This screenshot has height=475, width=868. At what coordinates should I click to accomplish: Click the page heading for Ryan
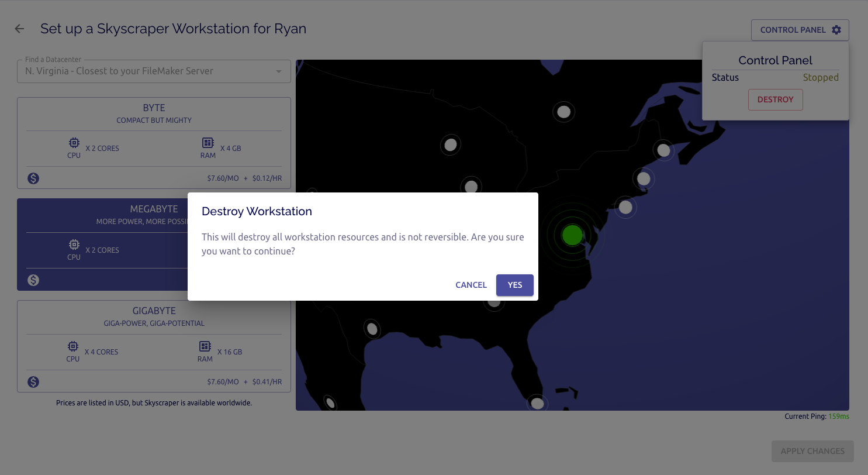pos(173,29)
